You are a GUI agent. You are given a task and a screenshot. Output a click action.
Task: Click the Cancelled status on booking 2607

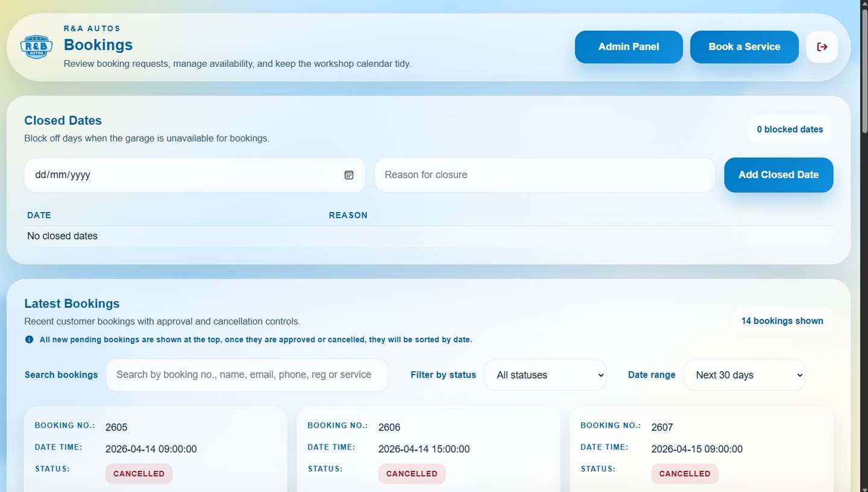click(x=685, y=474)
